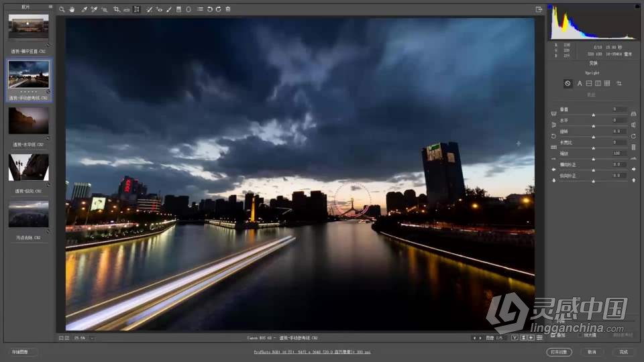The height and width of the screenshot is (362, 644).
Task: Open the Preferences list icon
Action: (x=200, y=9)
